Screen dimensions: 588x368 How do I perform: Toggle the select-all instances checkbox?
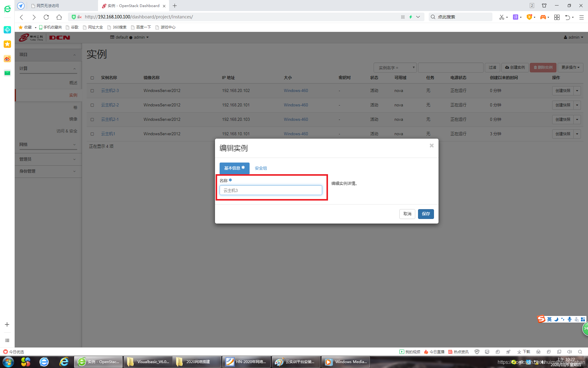pyautogui.click(x=92, y=78)
